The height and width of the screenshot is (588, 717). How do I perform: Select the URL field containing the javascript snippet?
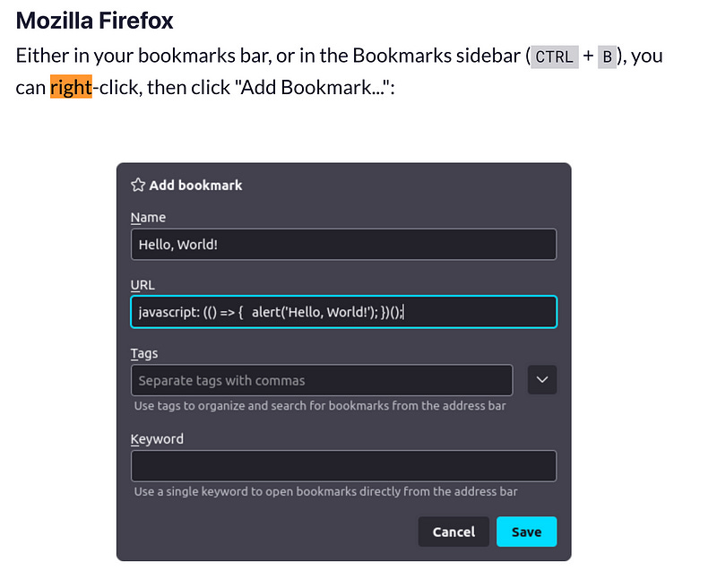click(x=343, y=311)
